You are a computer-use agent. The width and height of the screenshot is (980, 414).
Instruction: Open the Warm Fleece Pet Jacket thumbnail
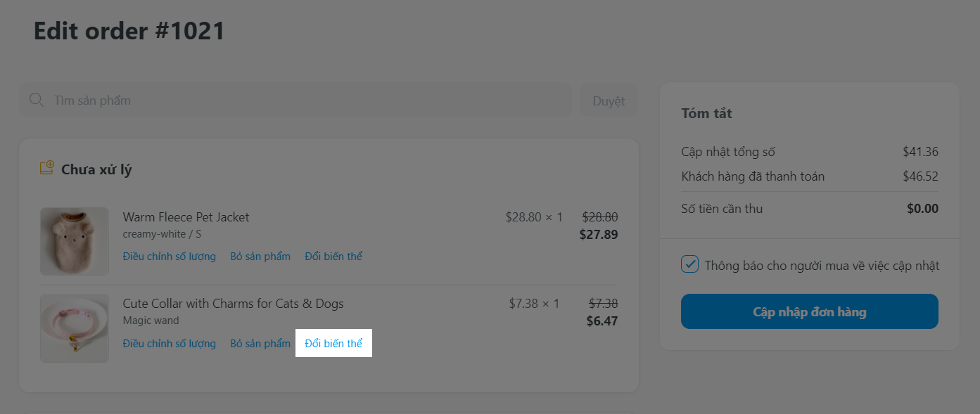pyautogui.click(x=75, y=241)
